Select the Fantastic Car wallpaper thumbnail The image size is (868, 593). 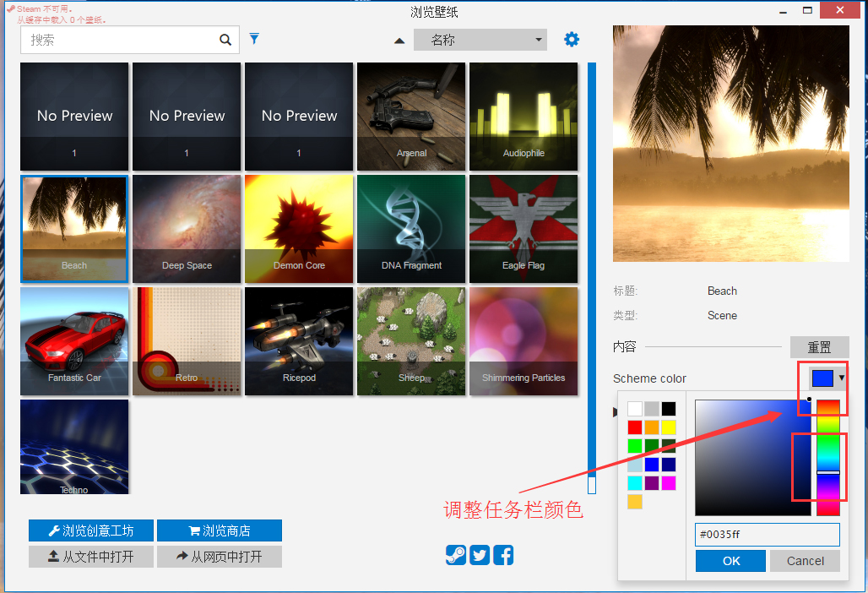tap(74, 341)
